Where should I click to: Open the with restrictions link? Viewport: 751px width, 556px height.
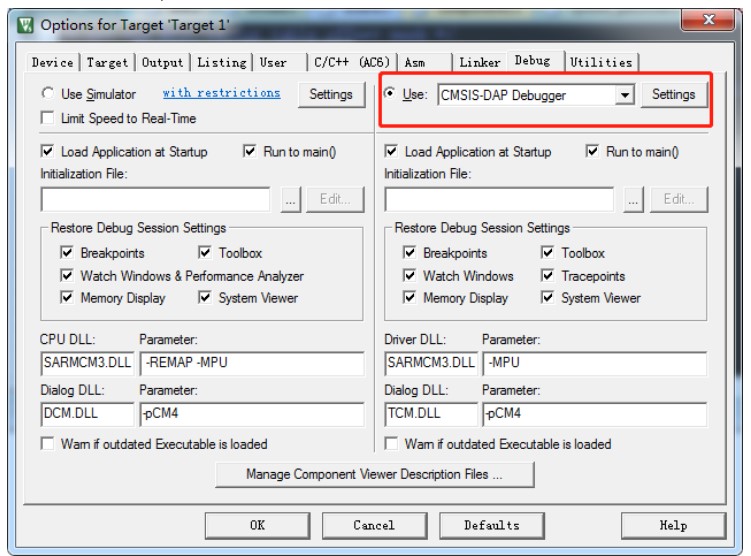tap(221, 93)
